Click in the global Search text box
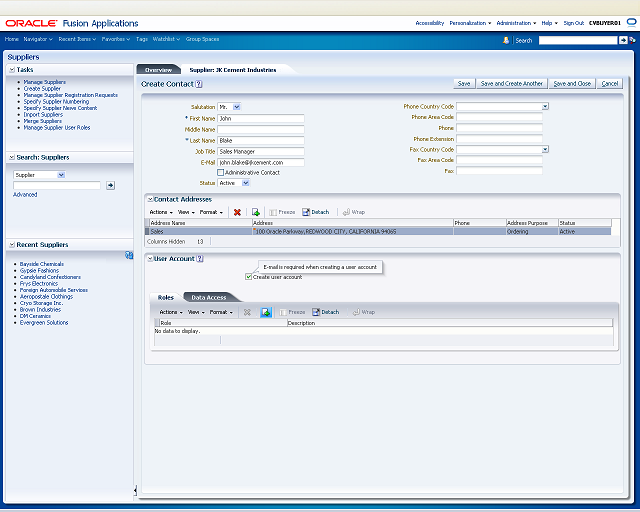The width and height of the screenshot is (640, 512). [x=578, y=40]
